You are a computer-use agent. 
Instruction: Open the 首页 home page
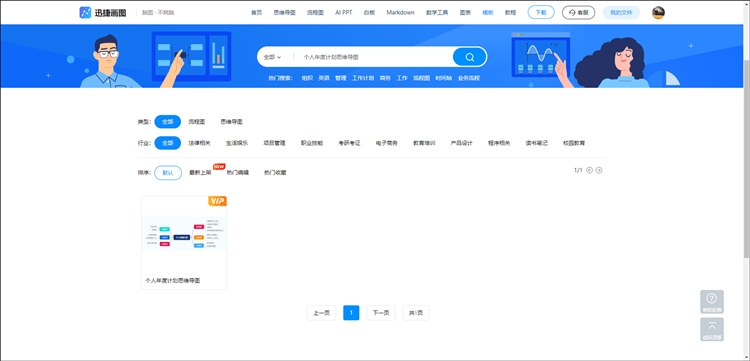click(256, 13)
